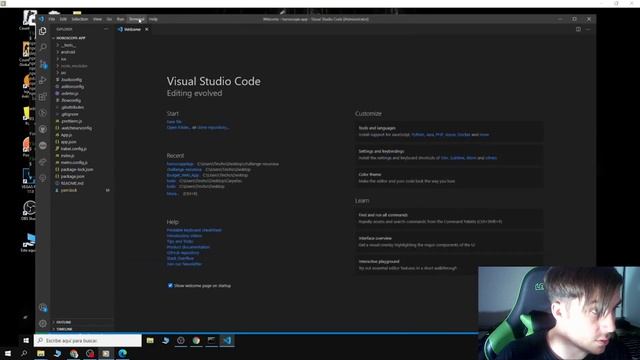Open the Terminal menu
The width and height of the screenshot is (640, 360).
click(x=137, y=19)
